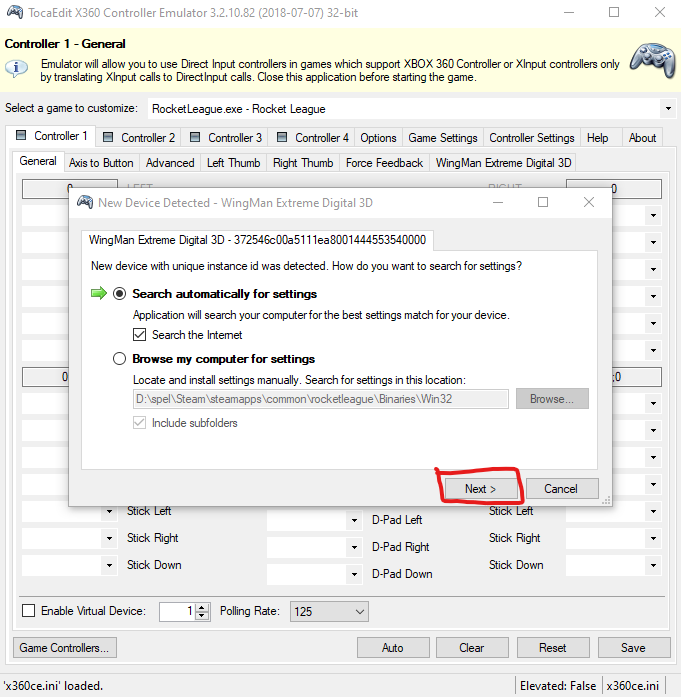The width and height of the screenshot is (681, 697).
Task: Open the D-Pad Left dropdown arrow
Action: click(354, 520)
